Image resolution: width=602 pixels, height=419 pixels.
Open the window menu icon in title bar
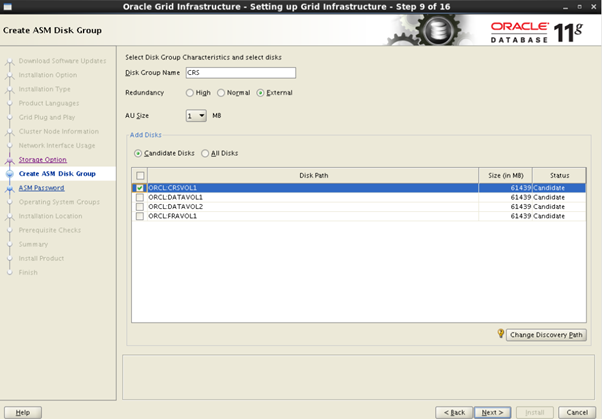(x=7, y=7)
